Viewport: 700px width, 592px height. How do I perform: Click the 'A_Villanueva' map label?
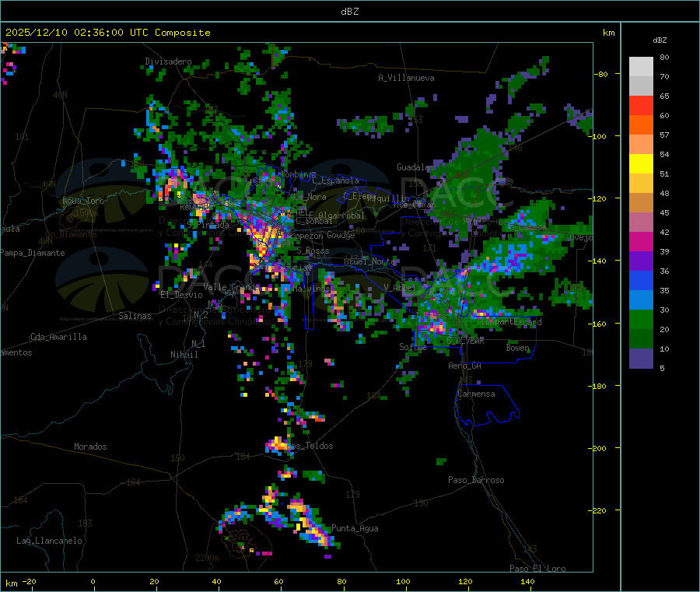pyautogui.click(x=406, y=78)
